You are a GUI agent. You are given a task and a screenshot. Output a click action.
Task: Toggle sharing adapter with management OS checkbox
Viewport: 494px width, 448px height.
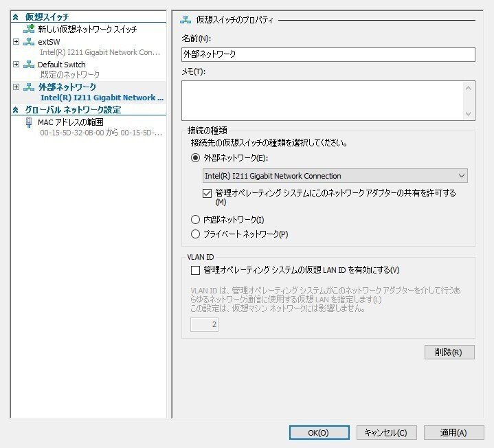point(207,193)
